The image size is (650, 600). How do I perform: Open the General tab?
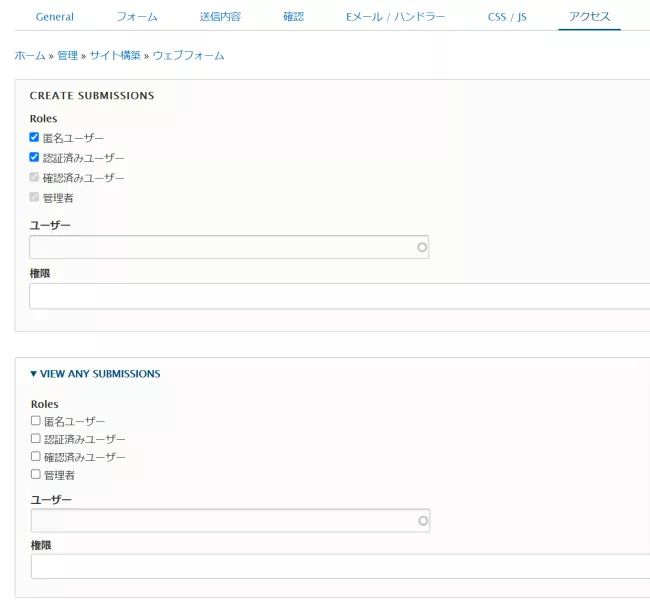click(54, 17)
